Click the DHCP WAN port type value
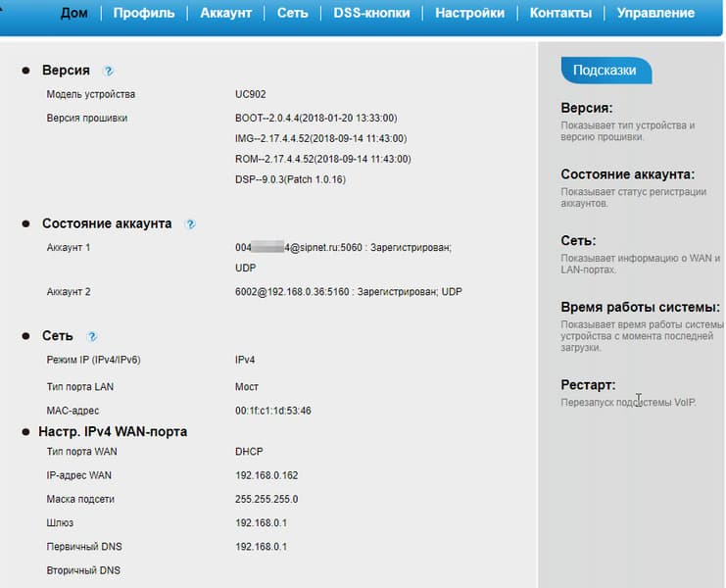The width and height of the screenshot is (726, 588). click(249, 452)
